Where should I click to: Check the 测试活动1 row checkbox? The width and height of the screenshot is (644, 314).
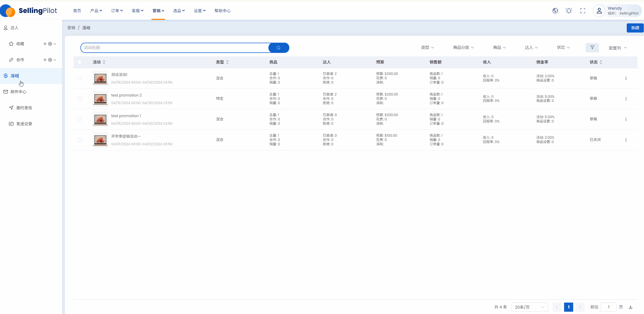[79, 78]
